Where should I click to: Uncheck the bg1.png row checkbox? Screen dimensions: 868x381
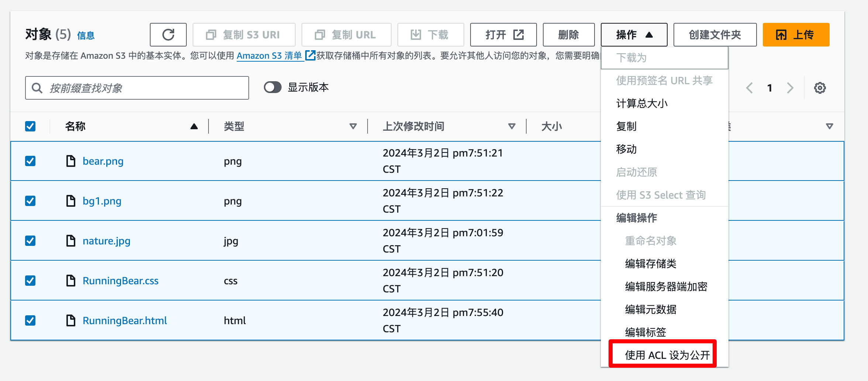pyautogui.click(x=30, y=201)
